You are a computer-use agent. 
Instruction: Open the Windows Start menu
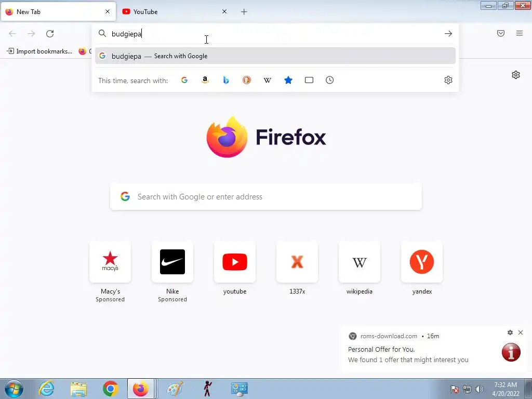click(14, 389)
